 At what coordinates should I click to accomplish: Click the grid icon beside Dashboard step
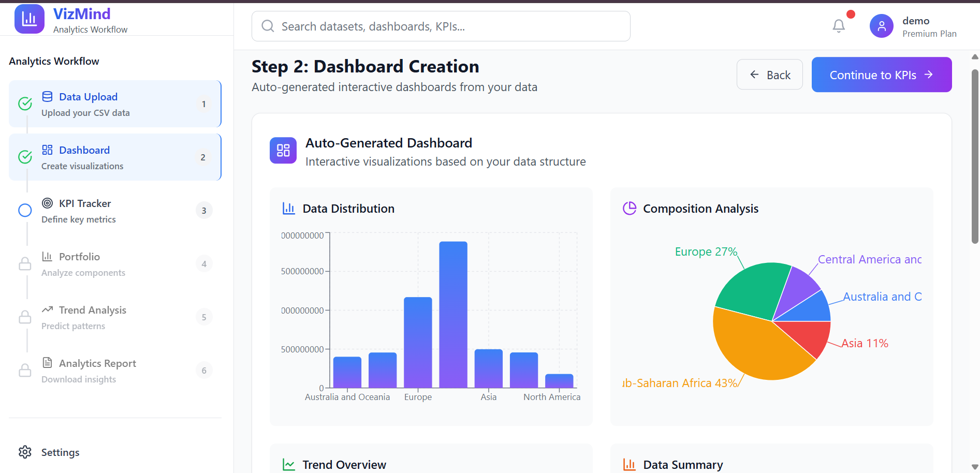point(47,150)
